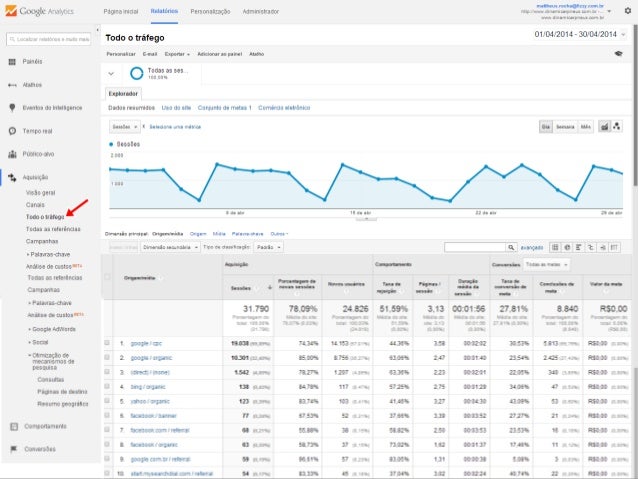Click Todas as referências in sidebar
This screenshot has width=638, height=479.
pyautogui.click(x=54, y=228)
